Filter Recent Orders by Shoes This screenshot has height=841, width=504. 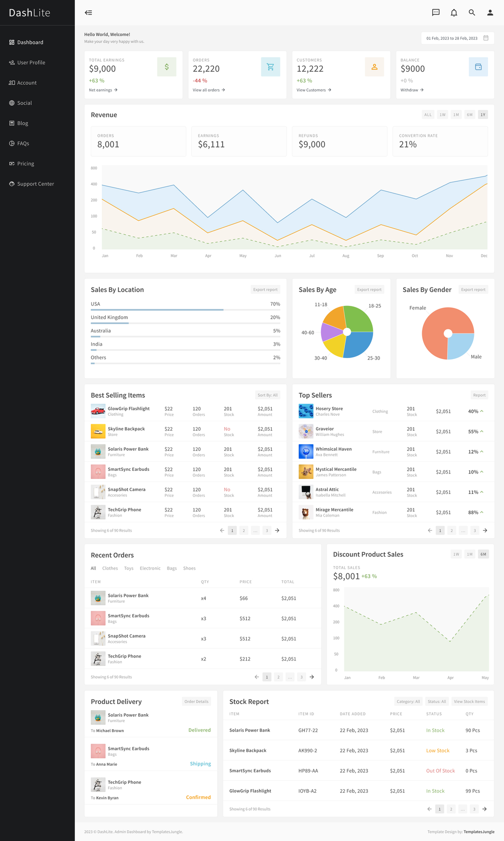click(x=189, y=568)
